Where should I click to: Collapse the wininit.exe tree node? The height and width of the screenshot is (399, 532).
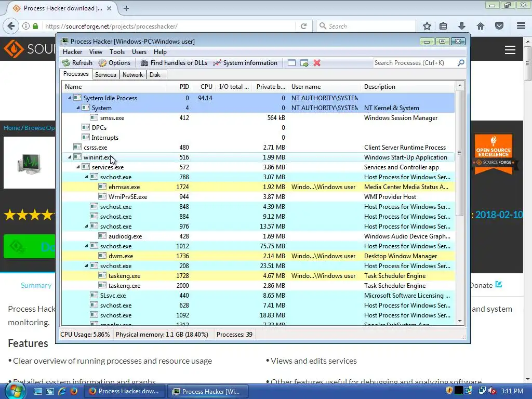pos(70,157)
